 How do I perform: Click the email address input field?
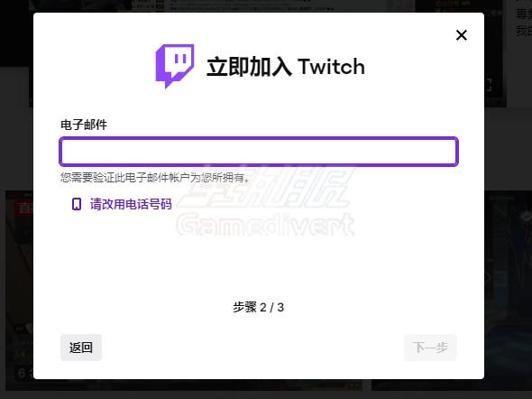[x=259, y=152]
